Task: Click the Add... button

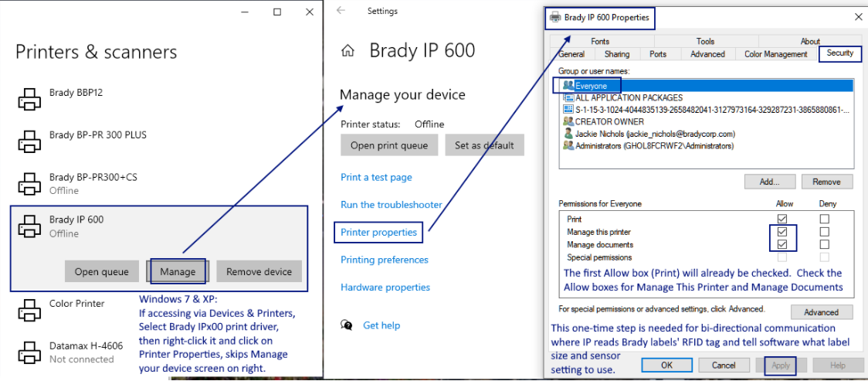Action: pos(769,182)
